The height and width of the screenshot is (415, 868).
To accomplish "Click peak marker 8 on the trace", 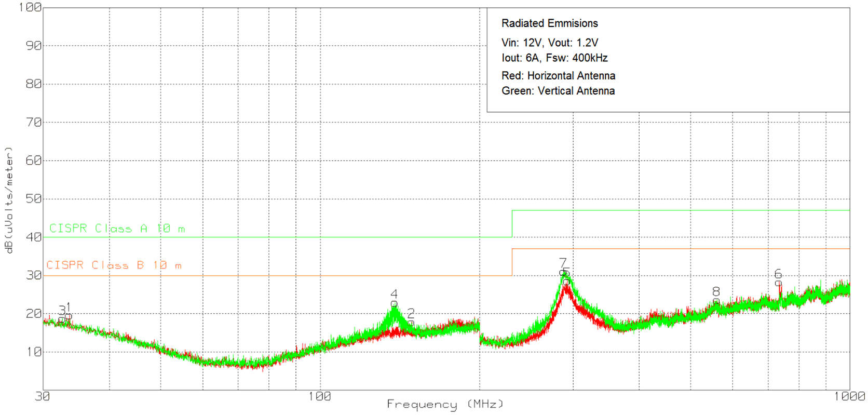I will [x=716, y=301].
